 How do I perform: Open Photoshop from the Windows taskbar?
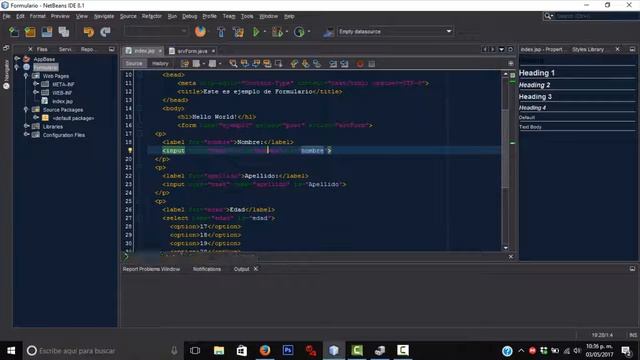(288, 351)
